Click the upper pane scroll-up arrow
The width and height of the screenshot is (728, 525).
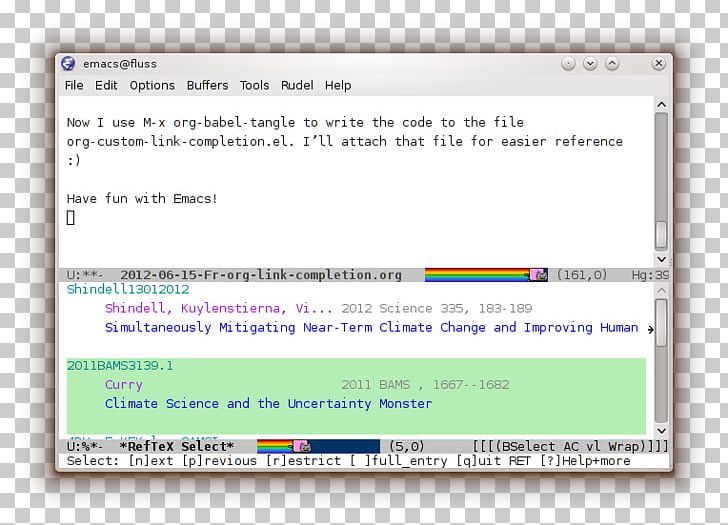pyautogui.click(x=662, y=105)
